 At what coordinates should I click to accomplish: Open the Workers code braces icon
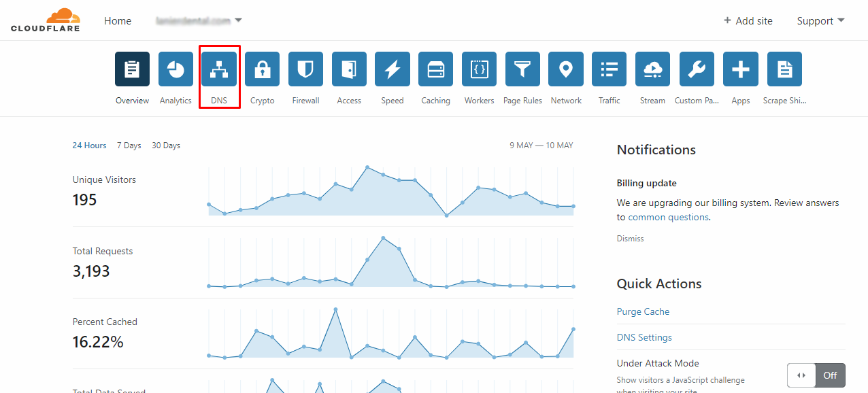coord(479,69)
